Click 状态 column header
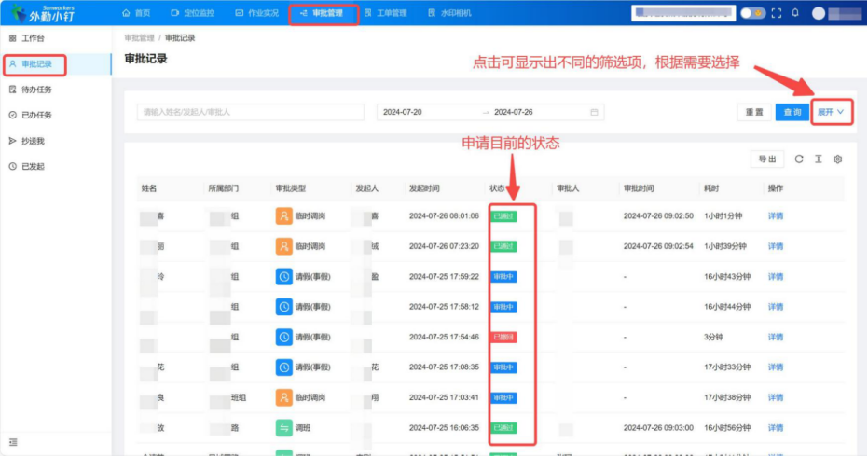Screen dimensions: 868x457 [497, 188]
